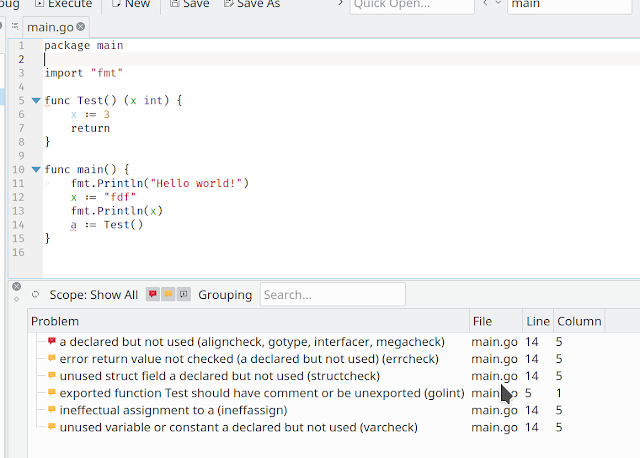Close the main.go tab
Image resolution: width=640 pixels, height=458 pixels.
[81, 27]
